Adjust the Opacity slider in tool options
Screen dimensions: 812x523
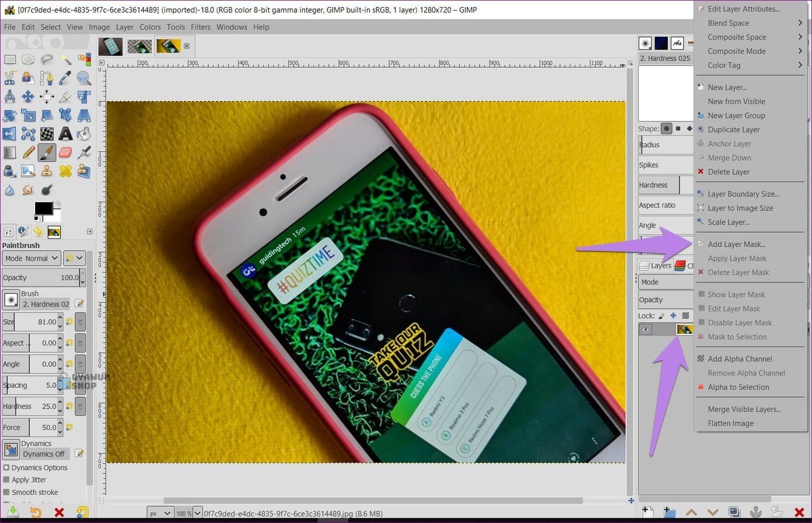(43, 278)
